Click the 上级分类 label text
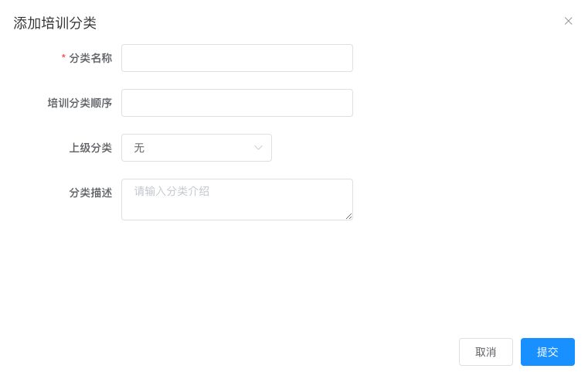 coord(90,148)
